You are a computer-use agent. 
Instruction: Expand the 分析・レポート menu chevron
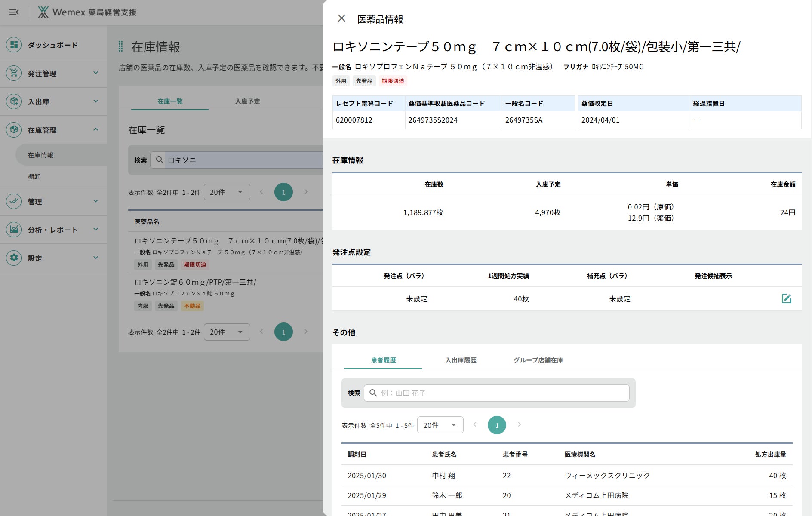pyautogui.click(x=95, y=229)
